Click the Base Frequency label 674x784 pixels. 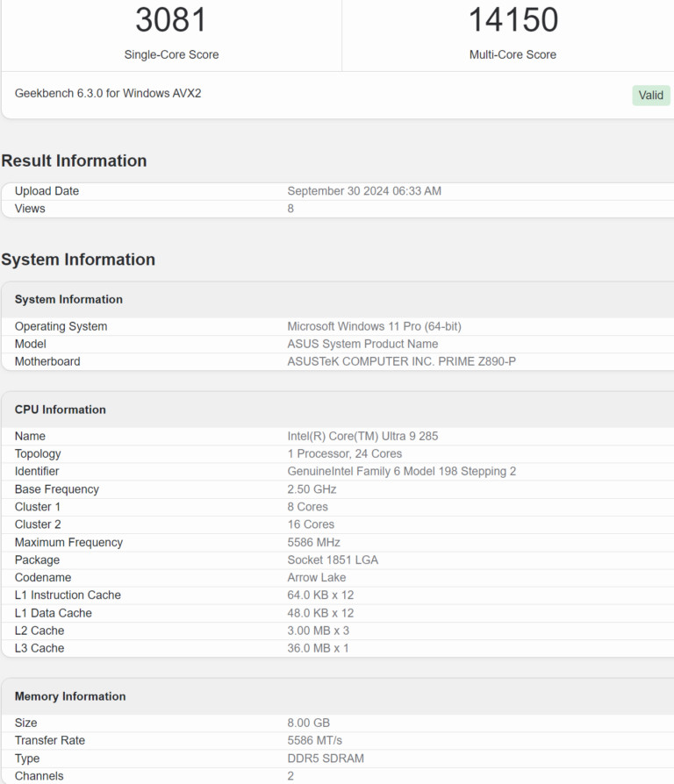pyautogui.click(x=57, y=489)
